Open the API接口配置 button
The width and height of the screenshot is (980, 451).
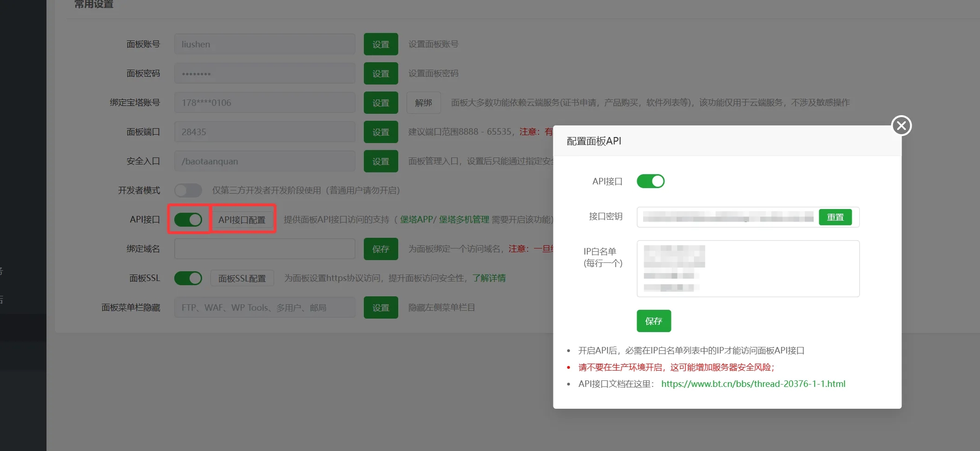pos(242,220)
